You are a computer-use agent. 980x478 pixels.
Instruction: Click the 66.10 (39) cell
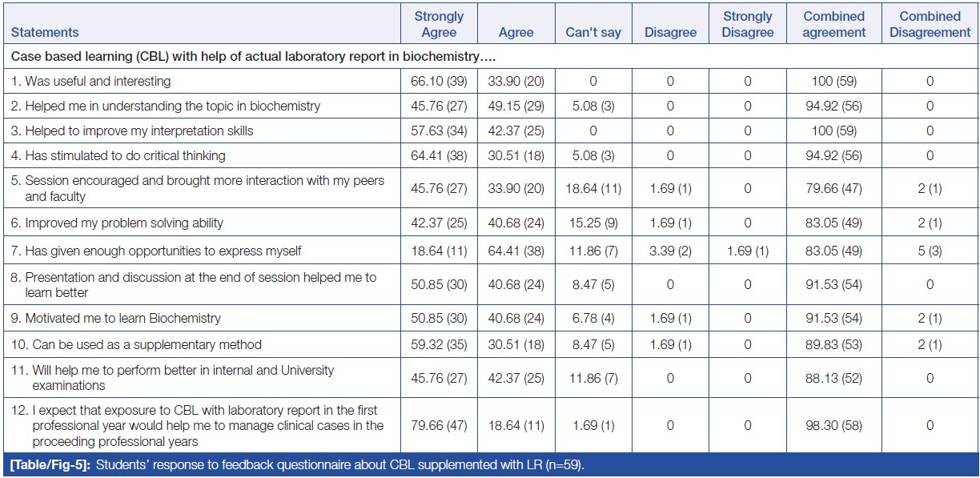point(438,81)
